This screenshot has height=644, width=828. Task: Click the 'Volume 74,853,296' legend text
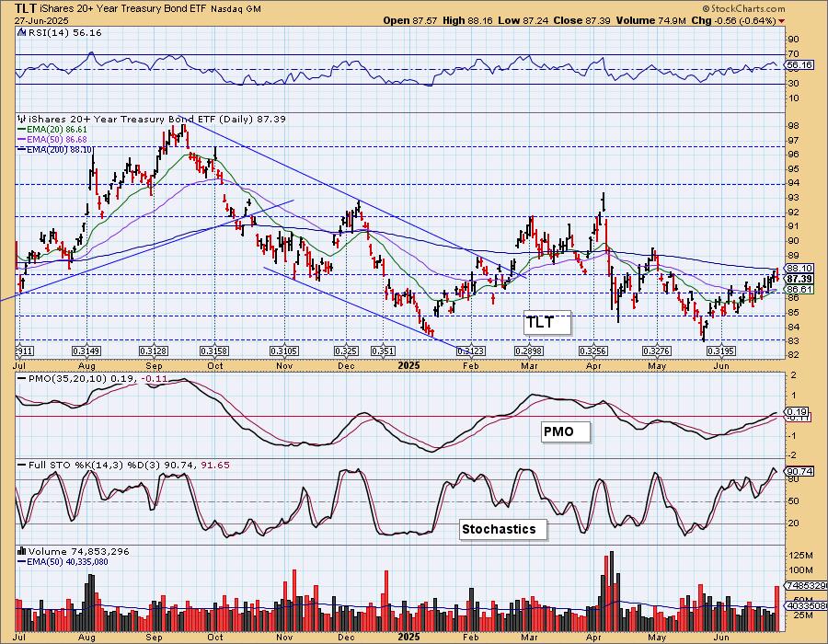tap(79, 552)
